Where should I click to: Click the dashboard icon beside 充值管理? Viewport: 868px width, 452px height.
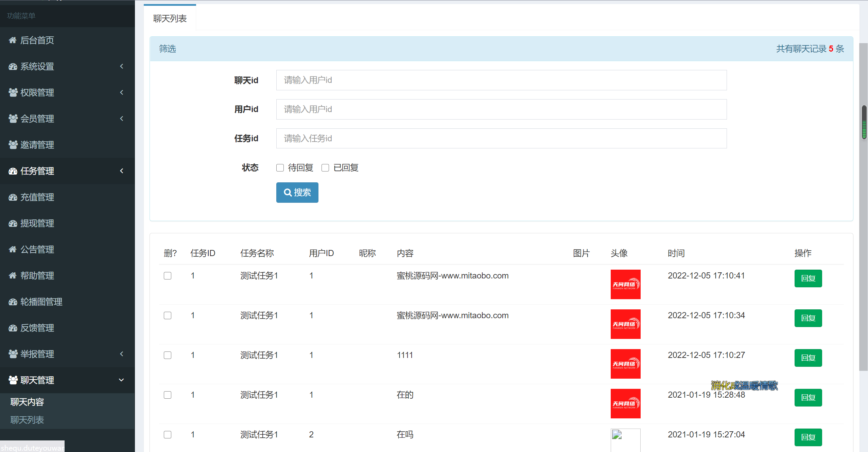point(13,197)
